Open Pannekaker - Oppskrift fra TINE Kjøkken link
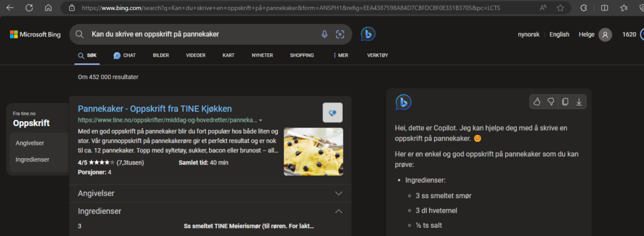 click(155, 109)
